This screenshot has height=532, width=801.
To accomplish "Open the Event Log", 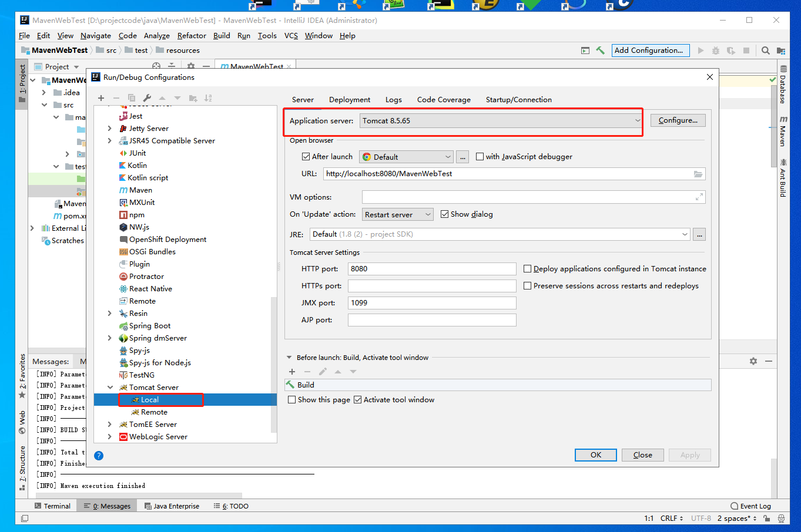I will tap(750, 506).
